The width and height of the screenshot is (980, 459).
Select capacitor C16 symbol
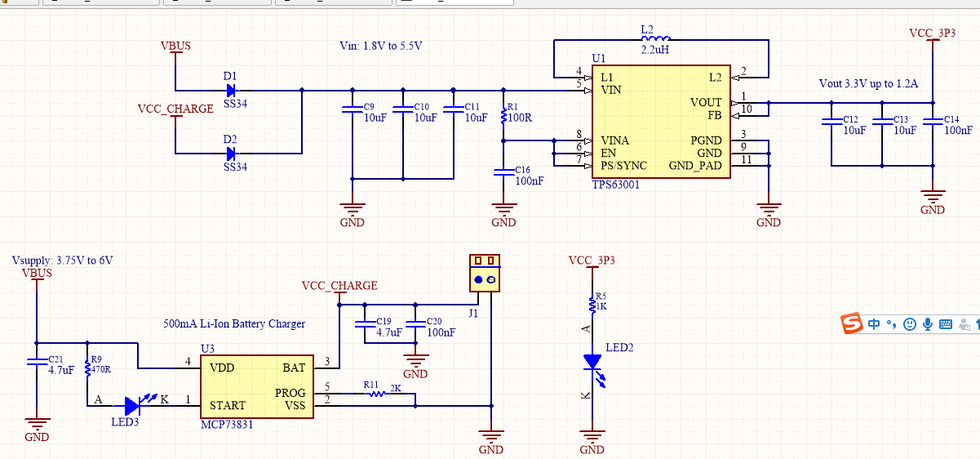tap(503, 171)
